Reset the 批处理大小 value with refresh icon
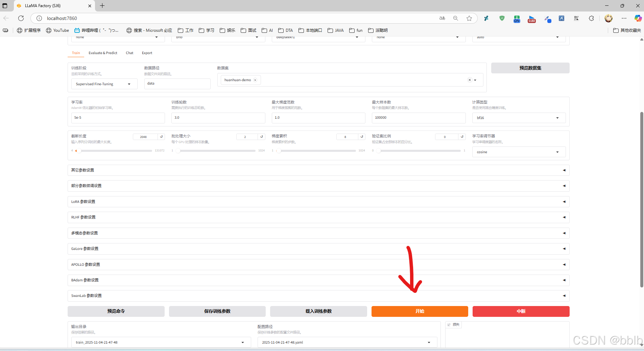 [x=262, y=137]
